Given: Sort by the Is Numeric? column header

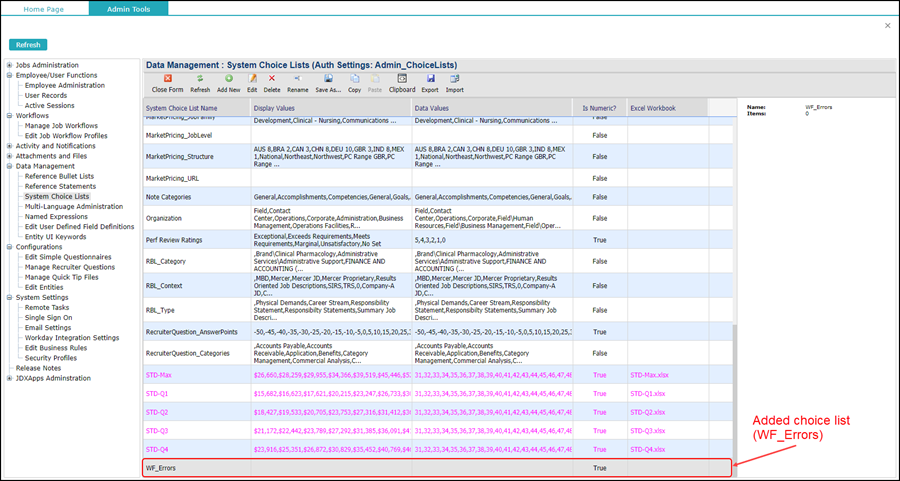Looking at the screenshot, I should 599,108.
